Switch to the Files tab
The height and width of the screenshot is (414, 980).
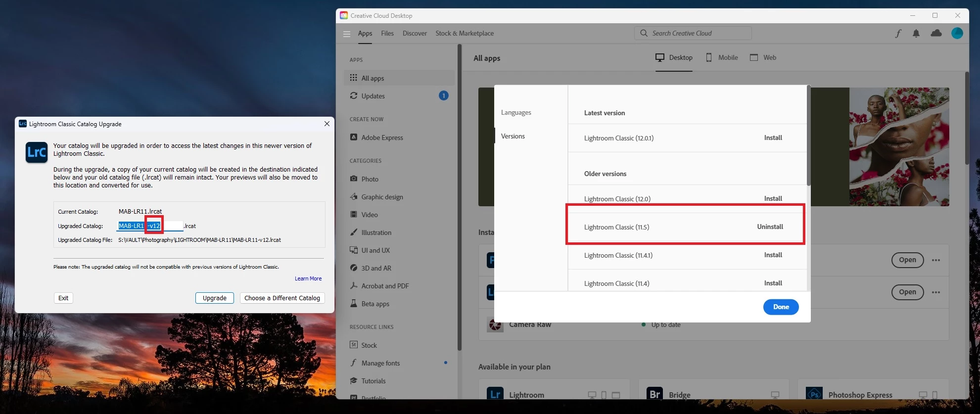[387, 33]
